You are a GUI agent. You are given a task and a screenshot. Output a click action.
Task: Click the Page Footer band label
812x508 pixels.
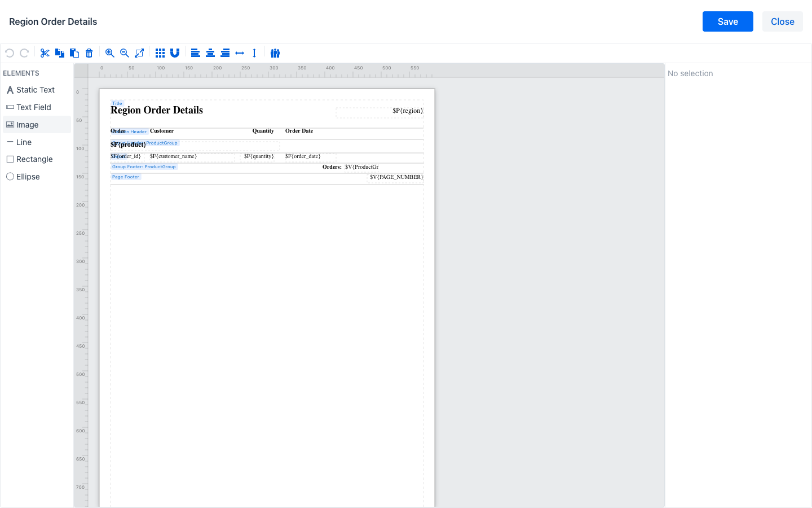point(125,177)
